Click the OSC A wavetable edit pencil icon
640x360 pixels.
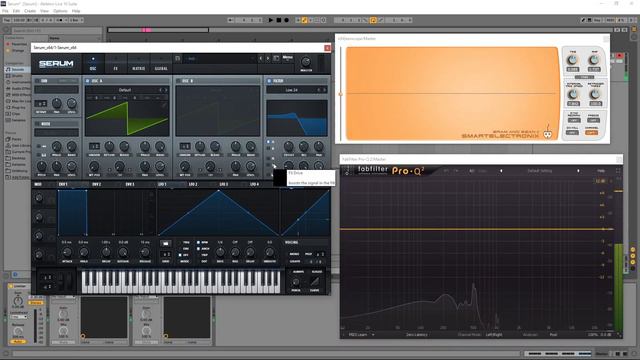(x=164, y=105)
